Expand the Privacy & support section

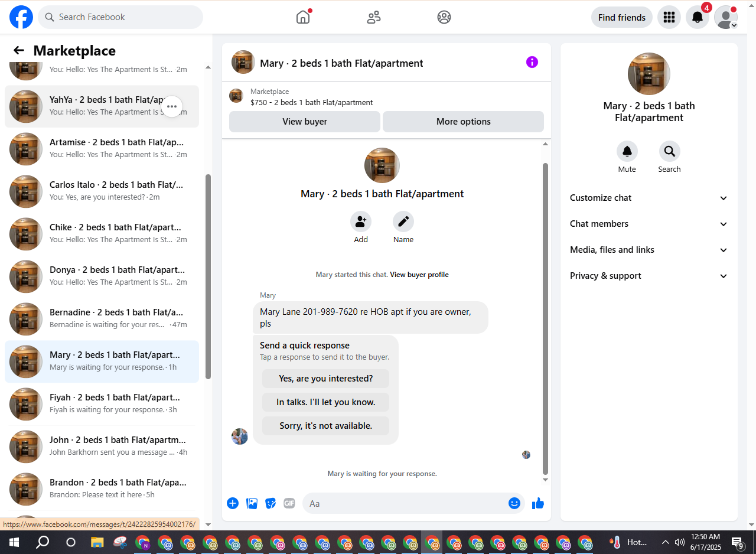coord(649,276)
